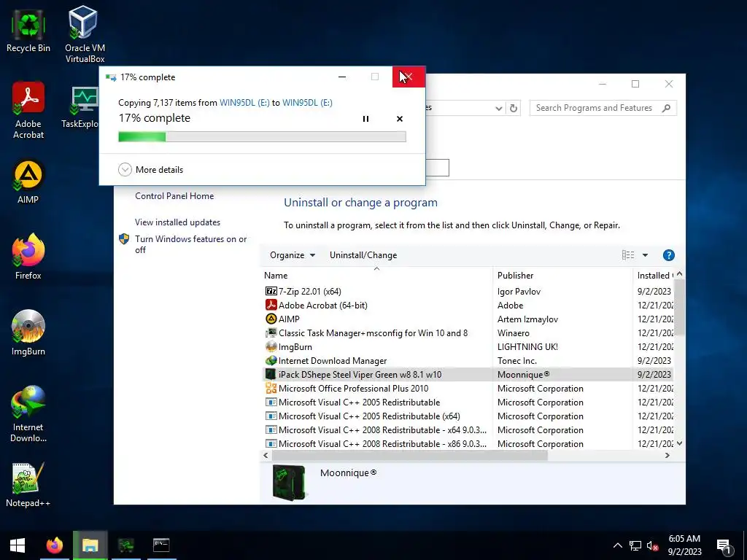Click the Moonnique program thumbnail in details pane
Image resolution: width=747 pixels, height=560 pixels.
tap(289, 483)
